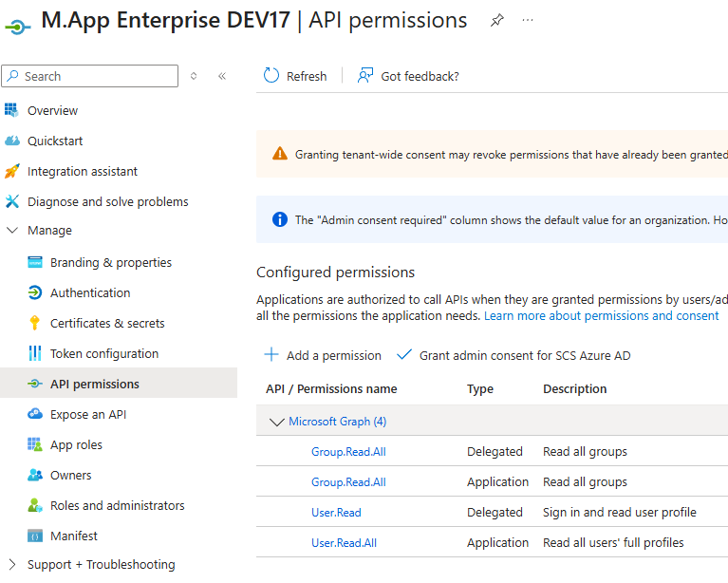Collapse the sidebar with double-chevron button
The height and width of the screenshot is (583, 728).
(x=222, y=76)
